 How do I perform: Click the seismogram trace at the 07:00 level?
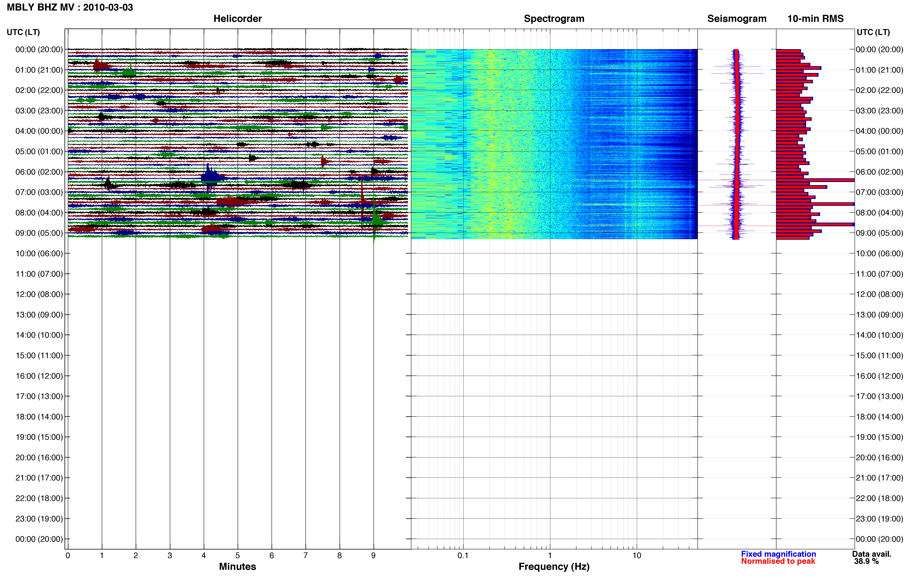[737, 192]
